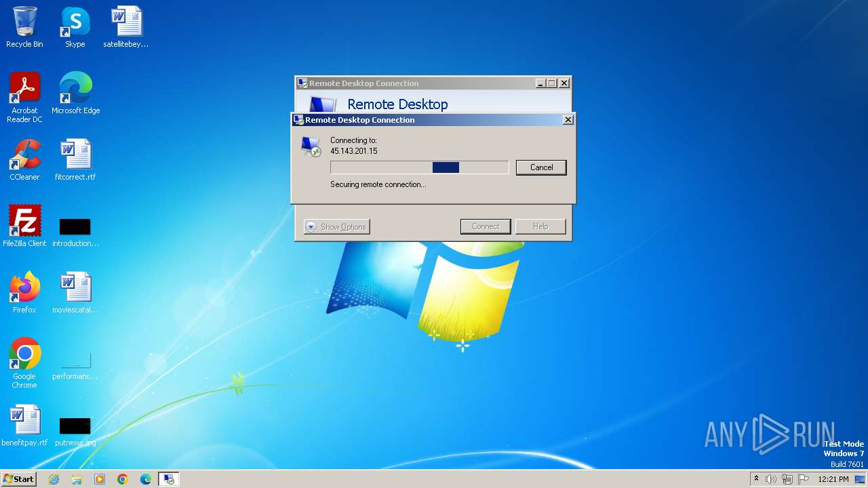Image resolution: width=868 pixels, height=488 pixels.
Task: Open the Start menu
Action: pyautogui.click(x=18, y=479)
